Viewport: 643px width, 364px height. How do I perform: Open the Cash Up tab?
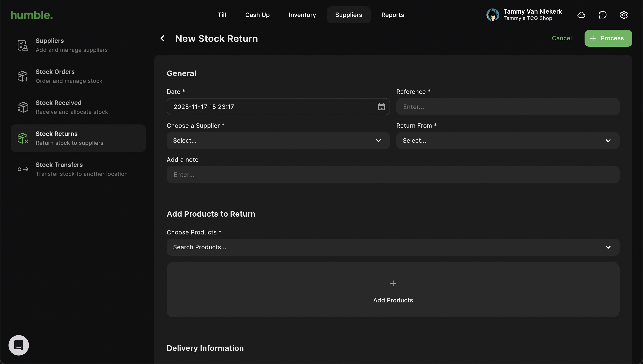[x=257, y=15]
